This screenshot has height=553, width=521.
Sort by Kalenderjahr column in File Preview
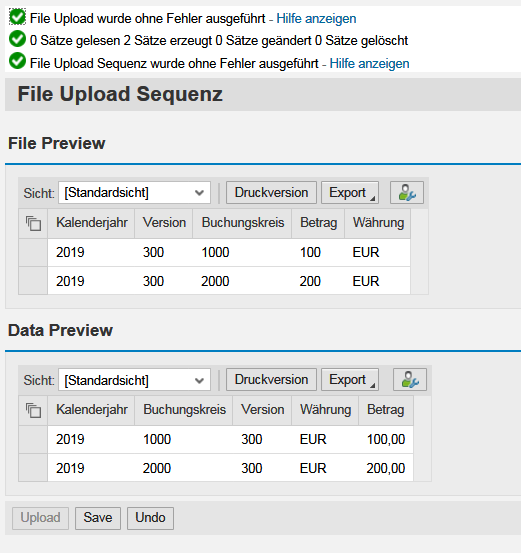pyautogui.click(x=91, y=223)
